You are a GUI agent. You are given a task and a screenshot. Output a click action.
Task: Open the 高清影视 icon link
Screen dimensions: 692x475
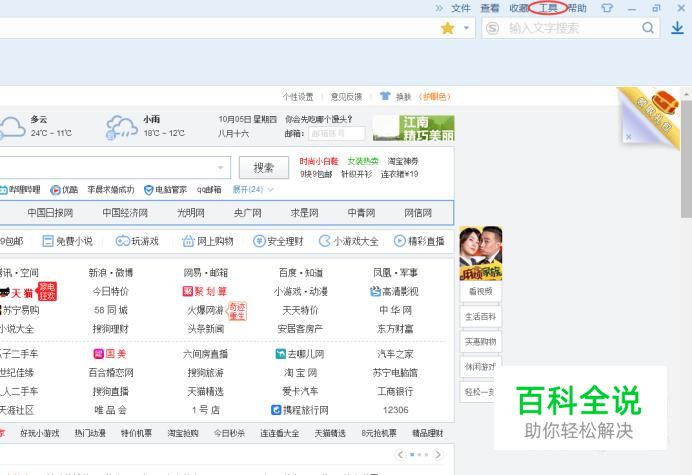click(375, 291)
